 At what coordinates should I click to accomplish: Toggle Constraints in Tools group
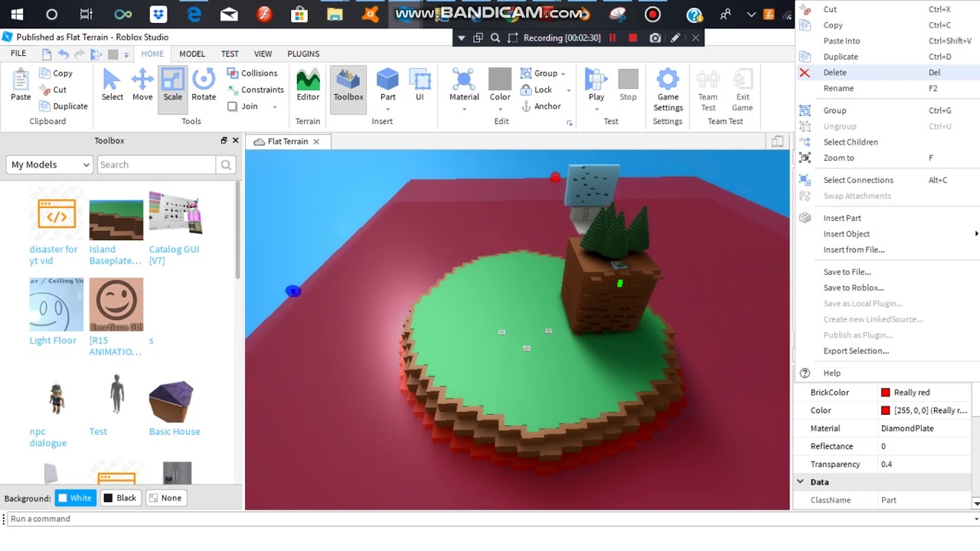[256, 90]
